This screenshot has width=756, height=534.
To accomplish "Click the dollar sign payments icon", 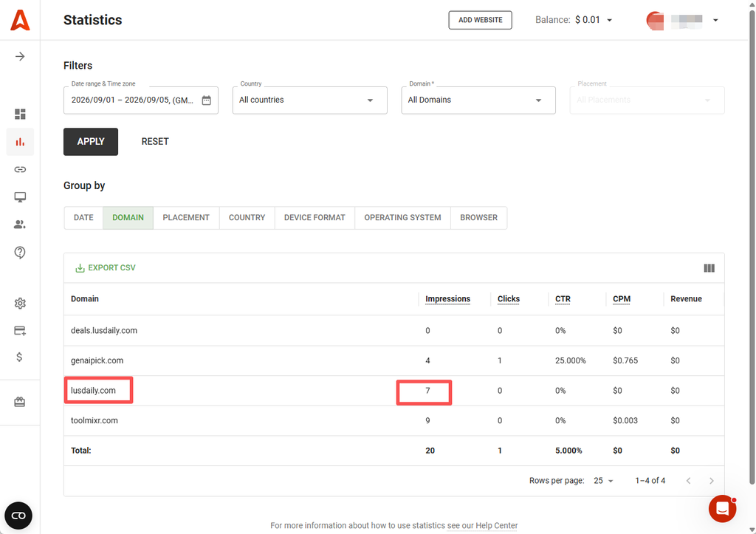I will (19, 357).
